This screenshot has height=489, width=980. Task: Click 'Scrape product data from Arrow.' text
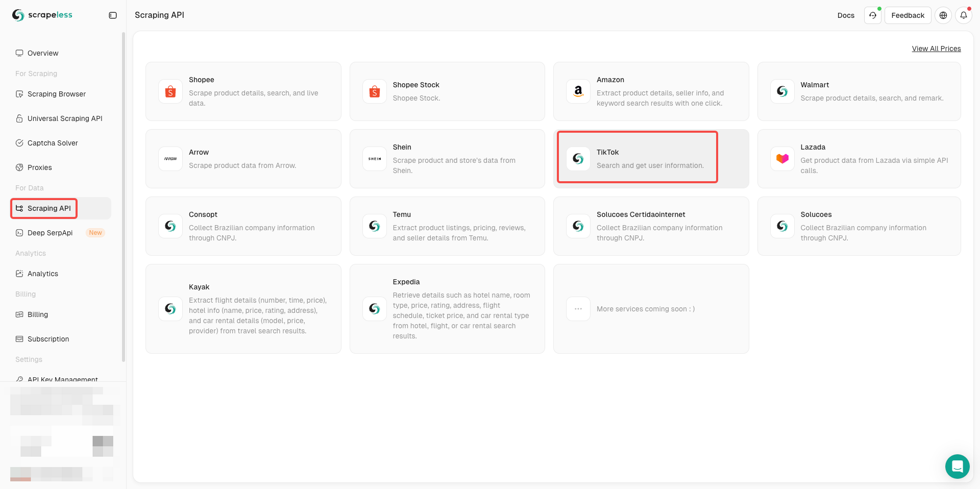click(x=242, y=165)
